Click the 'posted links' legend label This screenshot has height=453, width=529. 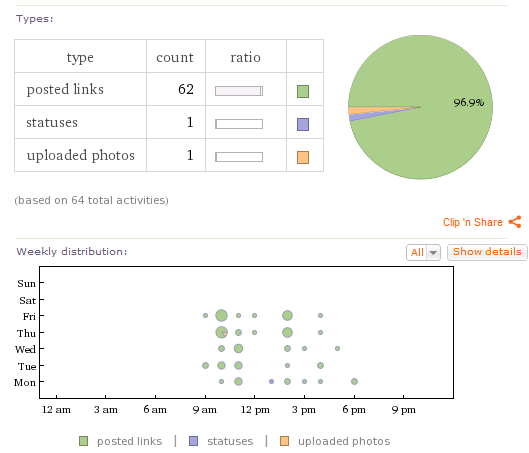130,441
